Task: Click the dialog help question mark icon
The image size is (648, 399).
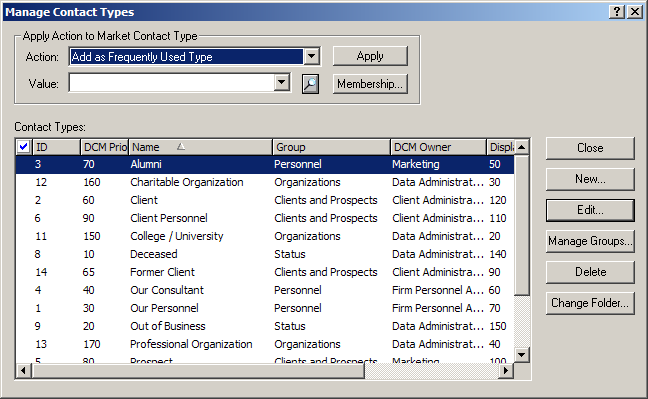Action: pyautogui.click(x=616, y=12)
